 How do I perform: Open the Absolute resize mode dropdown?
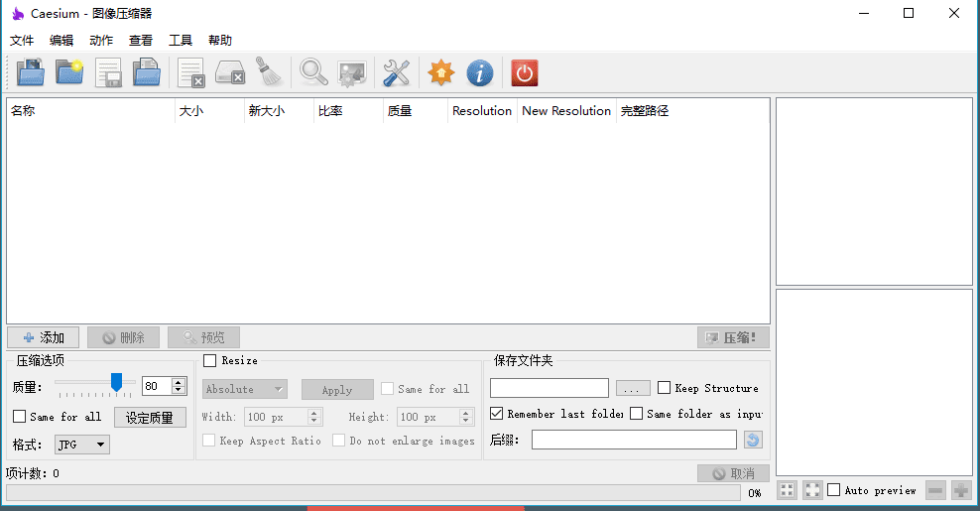point(244,389)
